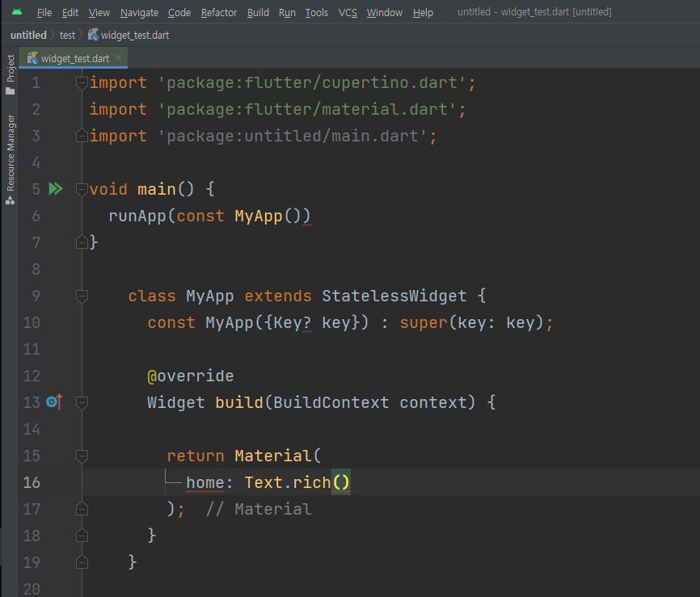Open the View menu
Screen dimensions: 700x597
(99, 12)
